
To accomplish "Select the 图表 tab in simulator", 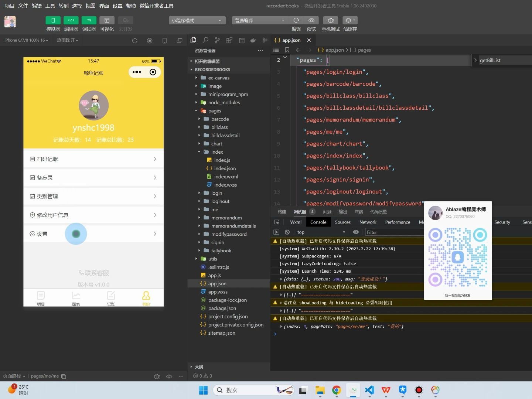I will 76,298.
